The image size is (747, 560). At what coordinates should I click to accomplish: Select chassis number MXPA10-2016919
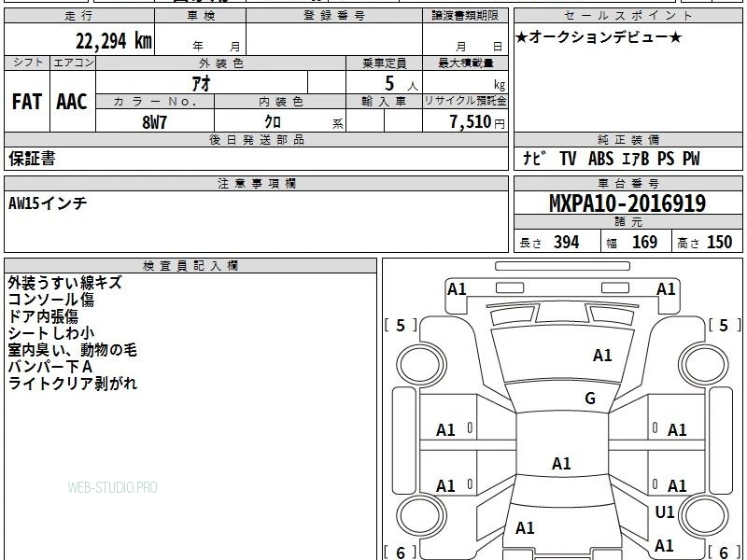627,203
